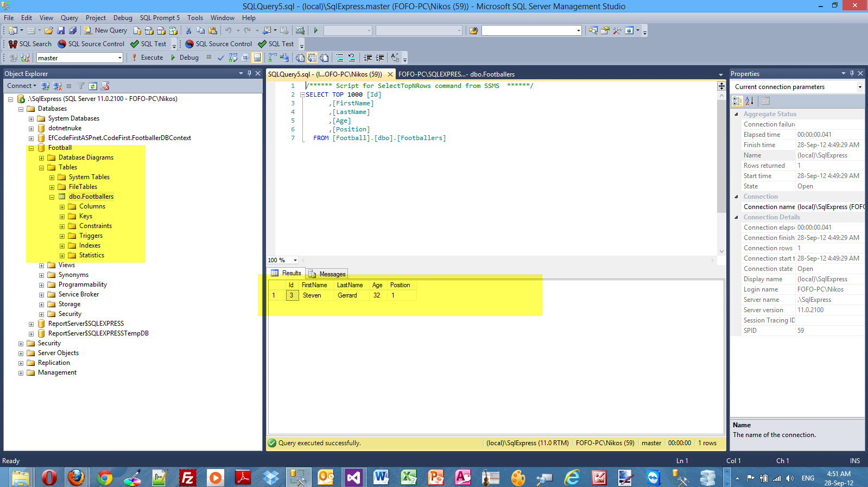This screenshot has width=868, height=487.
Task: Save the current query with the disk icon
Action: tap(61, 30)
